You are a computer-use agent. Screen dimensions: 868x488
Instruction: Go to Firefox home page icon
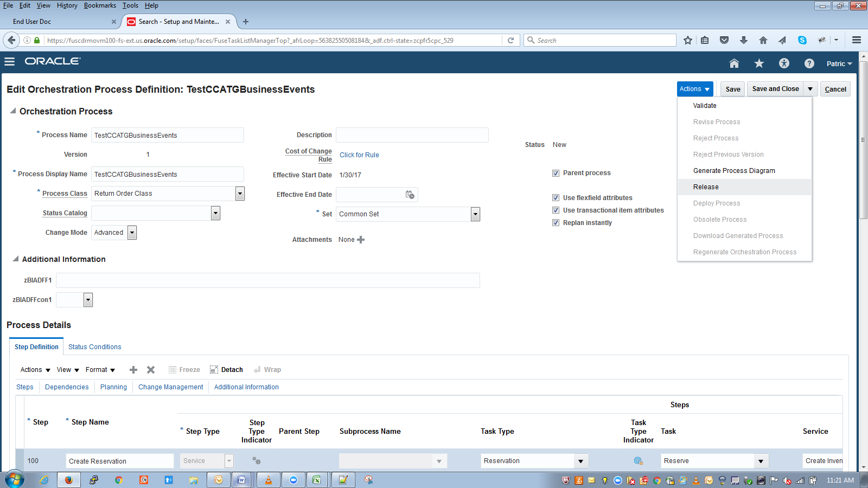point(763,40)
